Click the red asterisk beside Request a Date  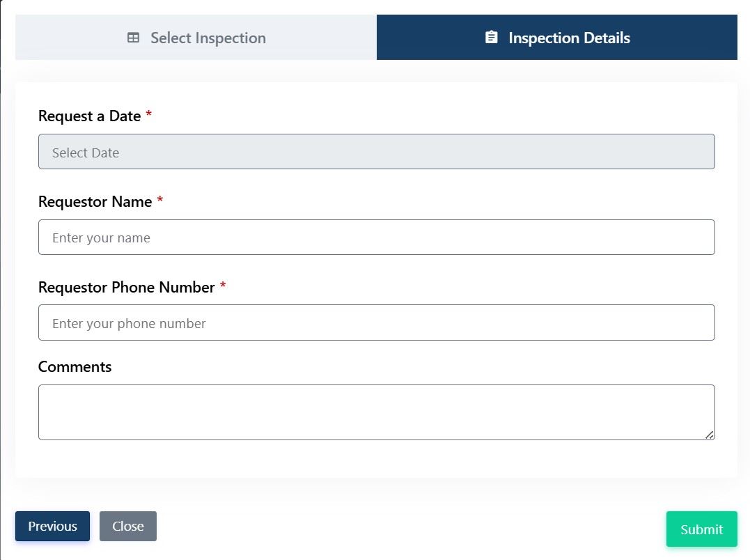click(149, 116)
